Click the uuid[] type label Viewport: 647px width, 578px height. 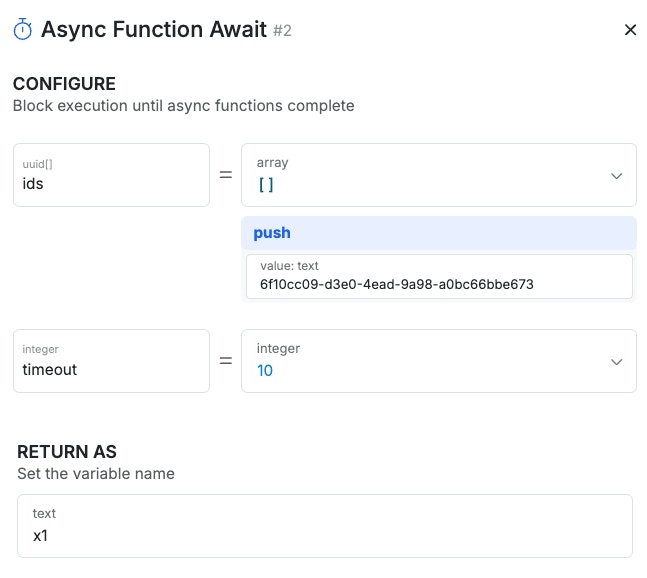(36, 163)
